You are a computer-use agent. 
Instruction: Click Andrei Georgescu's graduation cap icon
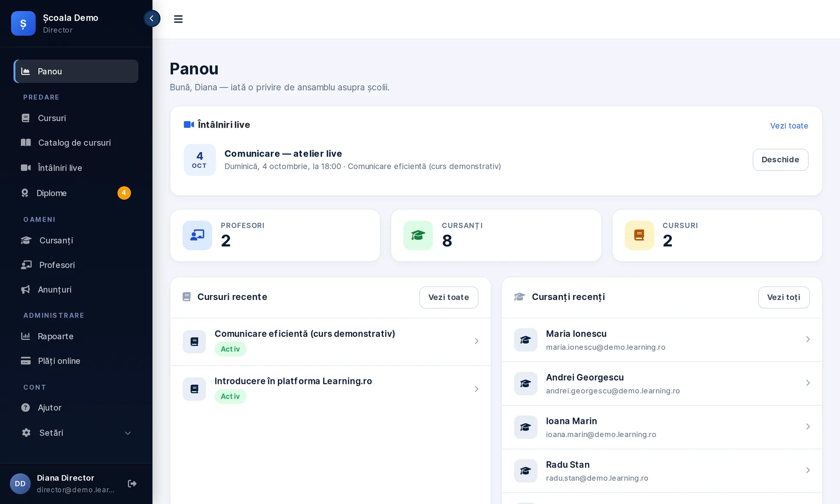tap(525, 384)
